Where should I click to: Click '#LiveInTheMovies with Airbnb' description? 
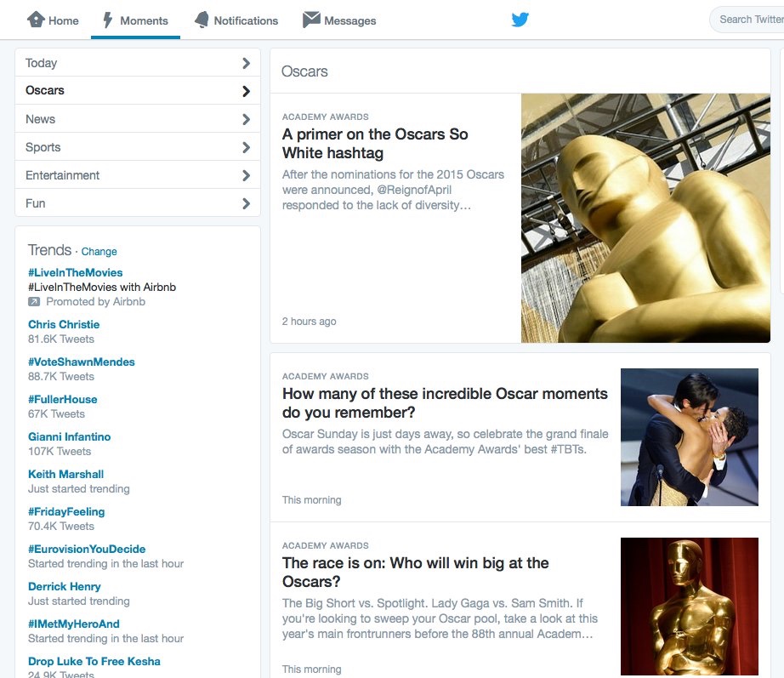102,288
